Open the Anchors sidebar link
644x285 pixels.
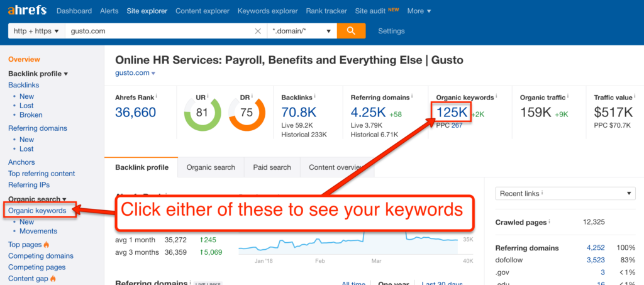click(21, 162)
